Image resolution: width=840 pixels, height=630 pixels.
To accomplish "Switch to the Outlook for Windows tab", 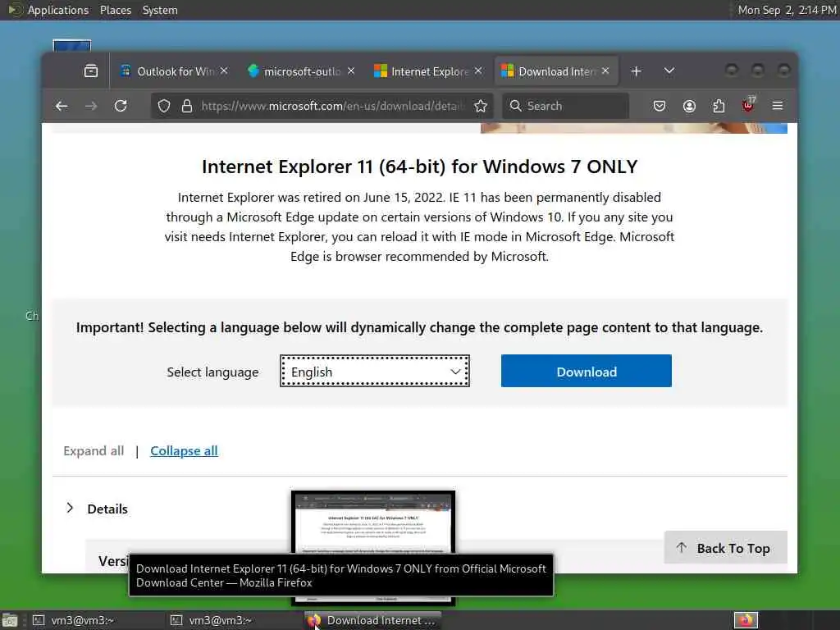I will 175,71.
